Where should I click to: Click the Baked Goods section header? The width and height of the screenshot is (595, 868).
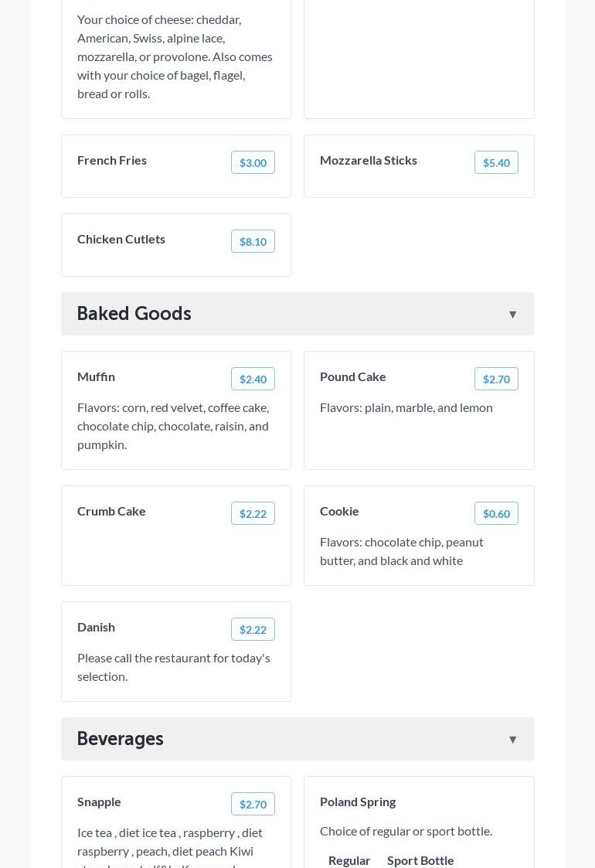point(134,314)
